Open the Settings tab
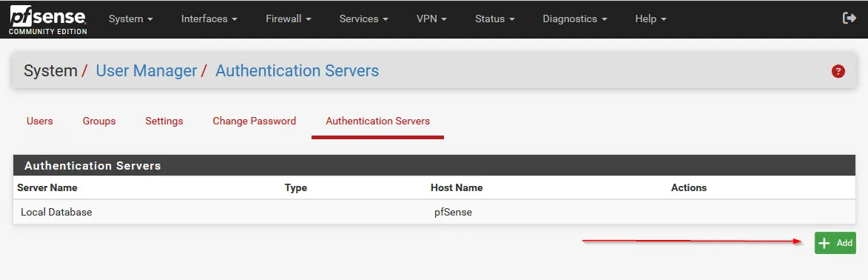868x280 pixels. tap(164, 121)
